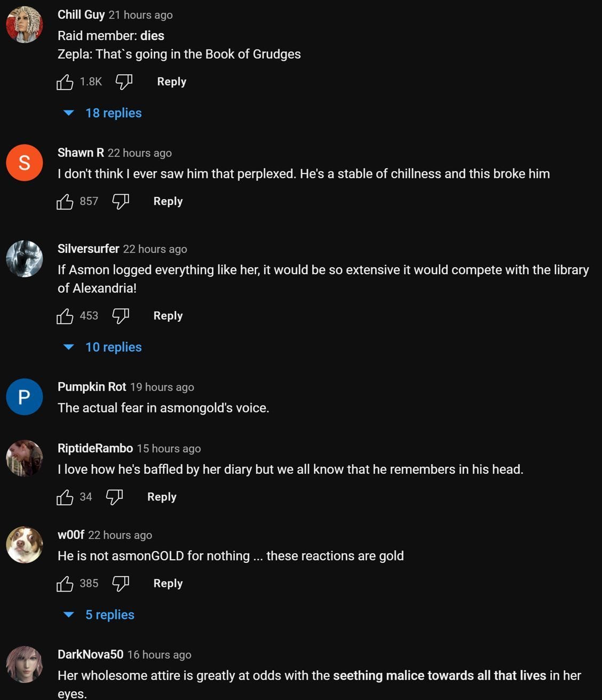Viewport: 602px width, 700px height.
Task: Thumbs up Shawn R's comment
Action: click(65, 201)
